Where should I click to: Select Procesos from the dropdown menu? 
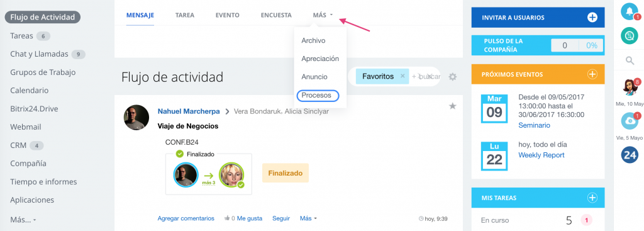(318, 96)
